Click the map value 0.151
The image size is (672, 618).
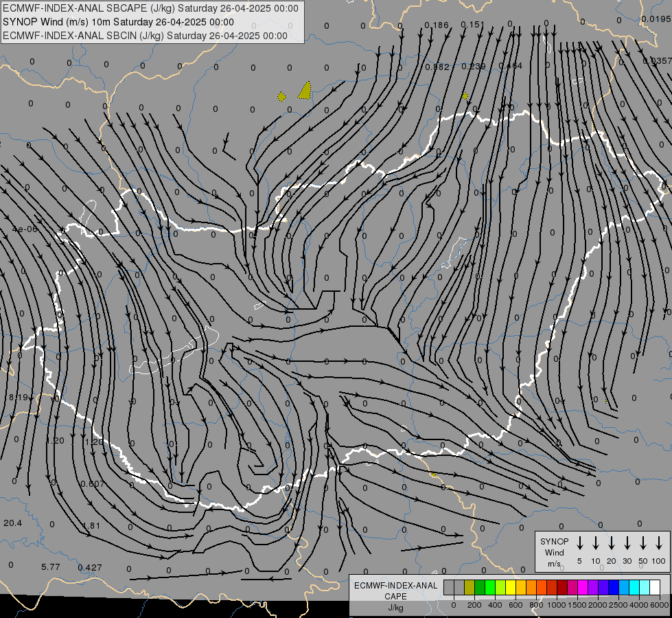[473, 25]
